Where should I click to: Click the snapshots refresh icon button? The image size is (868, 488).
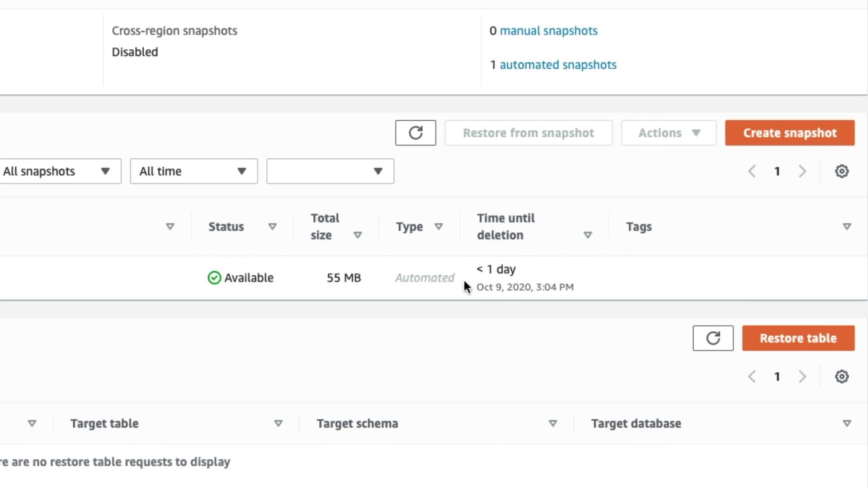415,133
